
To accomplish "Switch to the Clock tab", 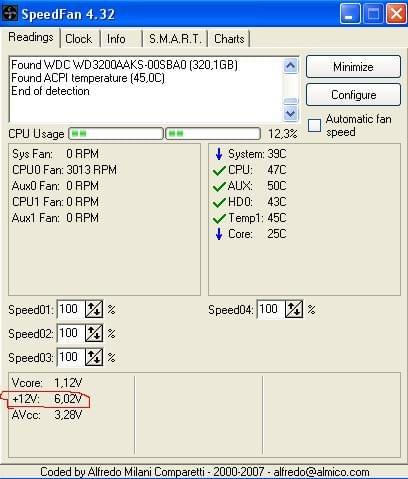I will click(x=78, y=39).
